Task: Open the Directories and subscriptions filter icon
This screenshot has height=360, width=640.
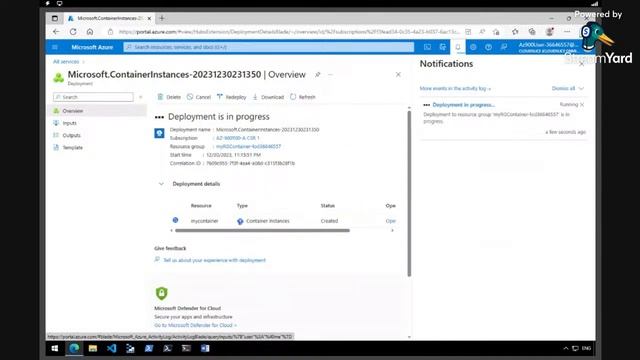Action: point(443,47)
